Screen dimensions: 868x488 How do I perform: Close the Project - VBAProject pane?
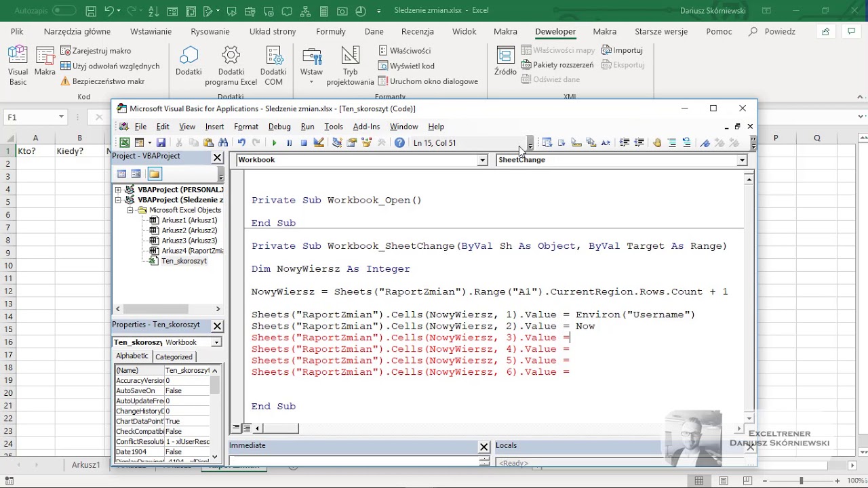[217, 157]
